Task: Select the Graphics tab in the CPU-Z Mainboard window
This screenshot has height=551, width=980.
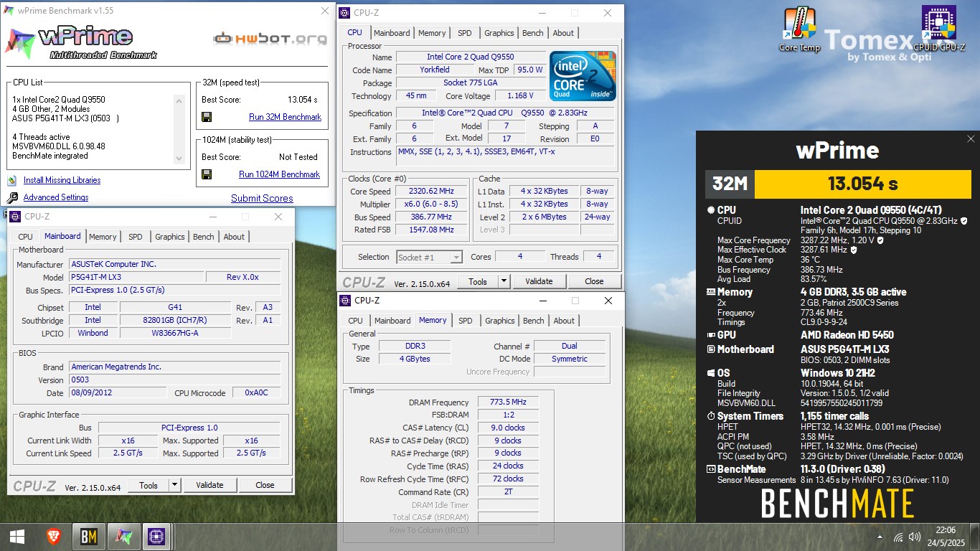Action: click(170, 237)
